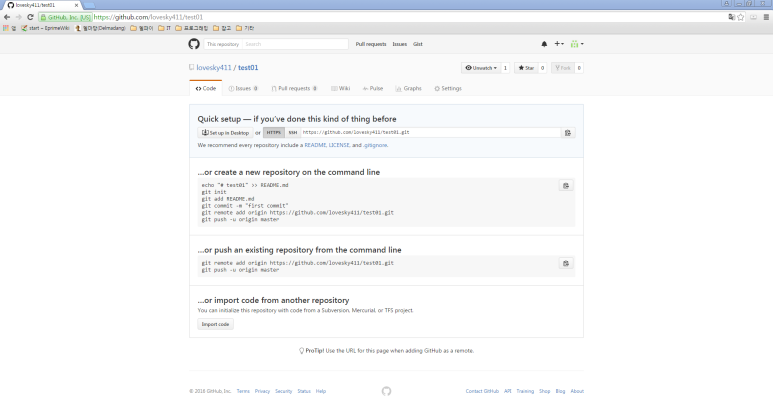Click the This repository search scope label
This screenshot has height=419, width=773.
223,44
